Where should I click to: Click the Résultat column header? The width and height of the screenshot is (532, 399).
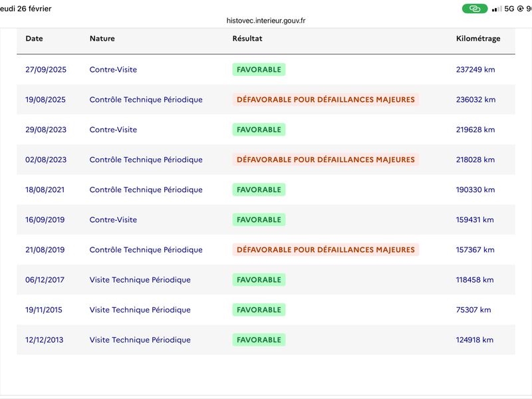pyautogui.click(x=247, y=39)
